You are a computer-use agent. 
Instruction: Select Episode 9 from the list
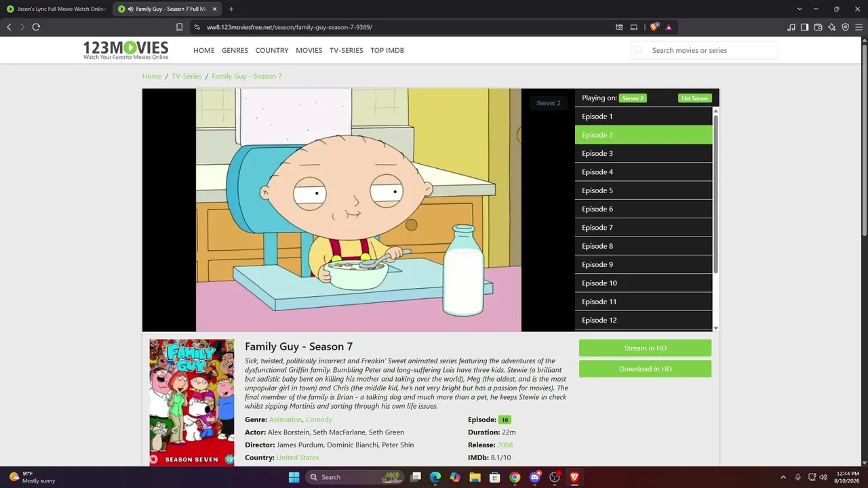pyautogui.click(x=644, y=264)
